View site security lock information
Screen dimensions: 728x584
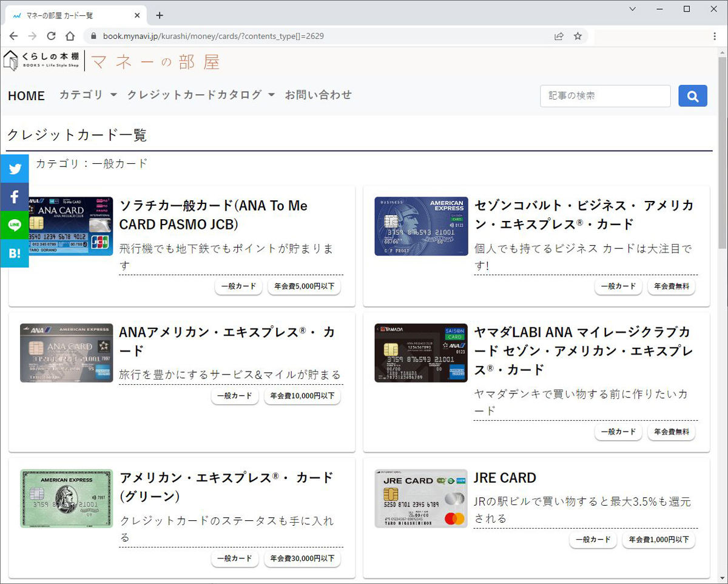93,36
